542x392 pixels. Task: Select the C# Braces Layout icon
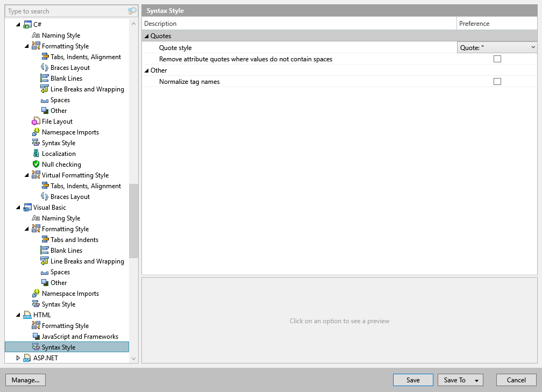pos(45,67)
